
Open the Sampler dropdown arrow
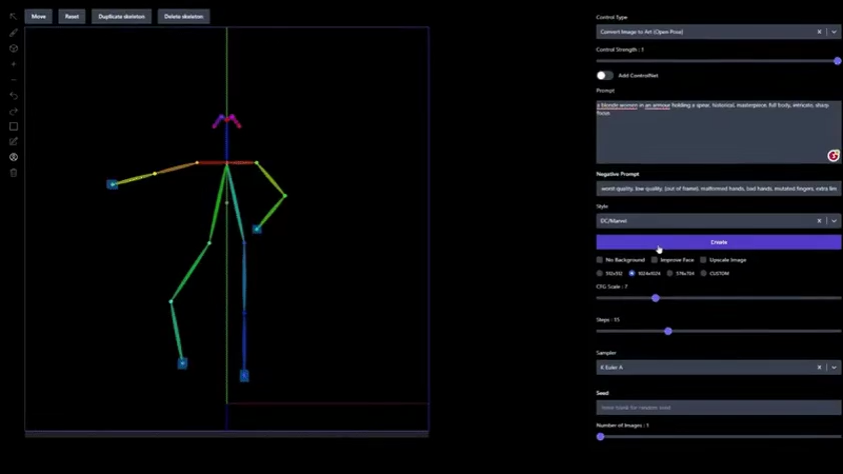[x=834, y=367]
